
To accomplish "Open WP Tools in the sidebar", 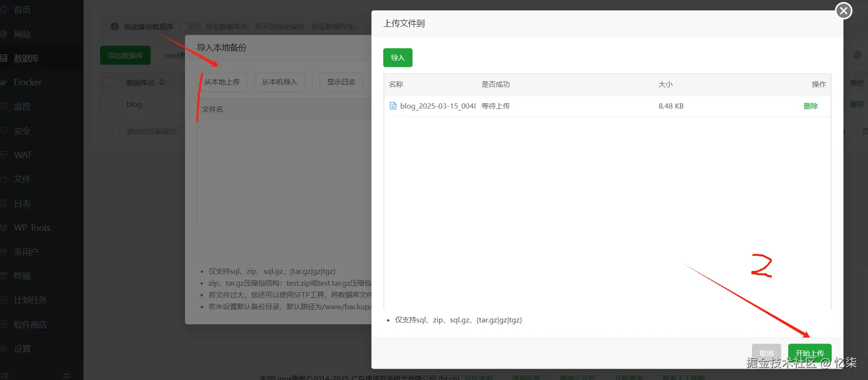I will [x=32, y=228].
